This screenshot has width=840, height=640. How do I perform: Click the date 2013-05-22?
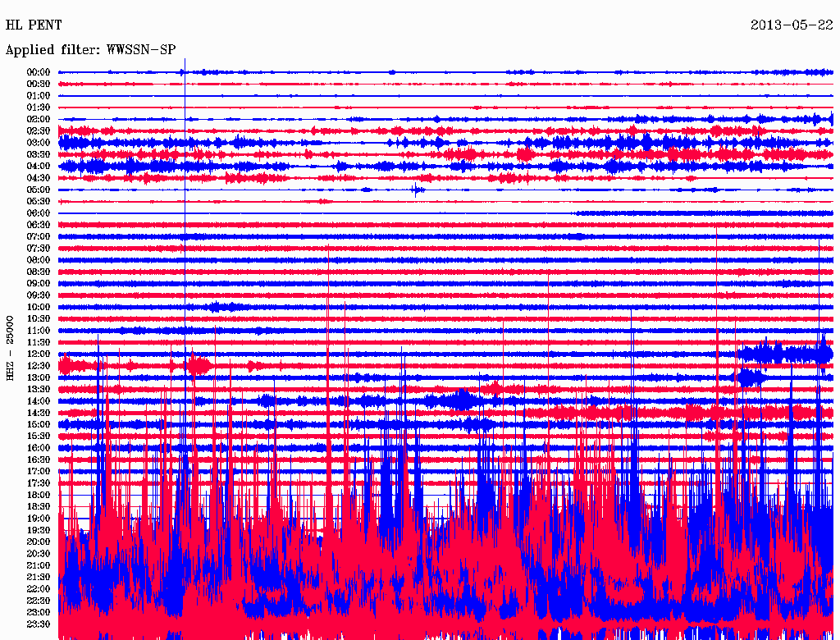pos(792,25)
